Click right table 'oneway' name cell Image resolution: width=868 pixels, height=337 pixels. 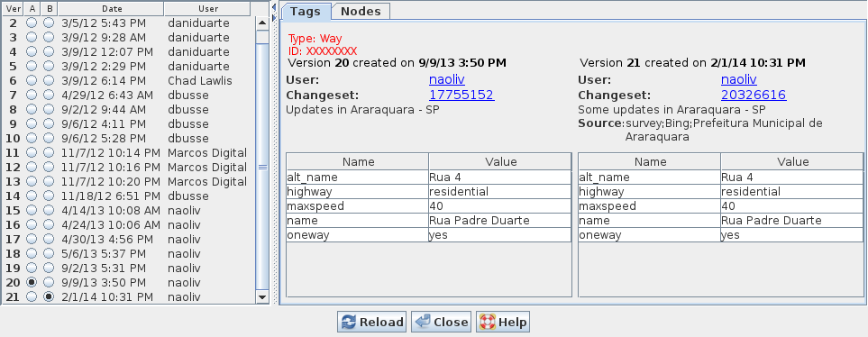(x=649, y=234)
